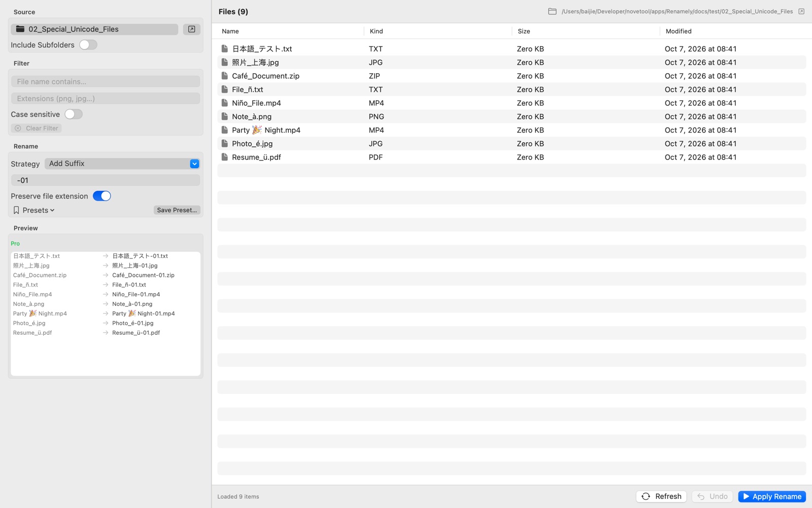Select the 02_Special_Unicode_Files source path

(94, 29)
